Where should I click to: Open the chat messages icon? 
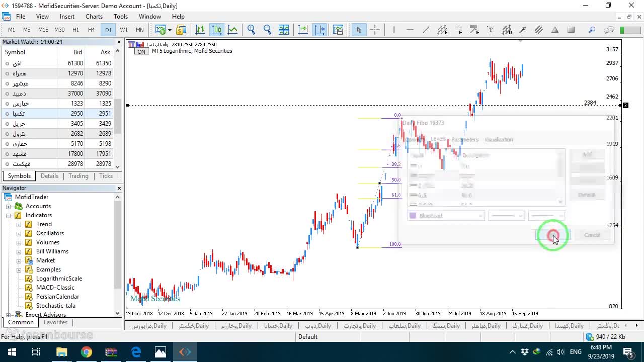point(609,30)
